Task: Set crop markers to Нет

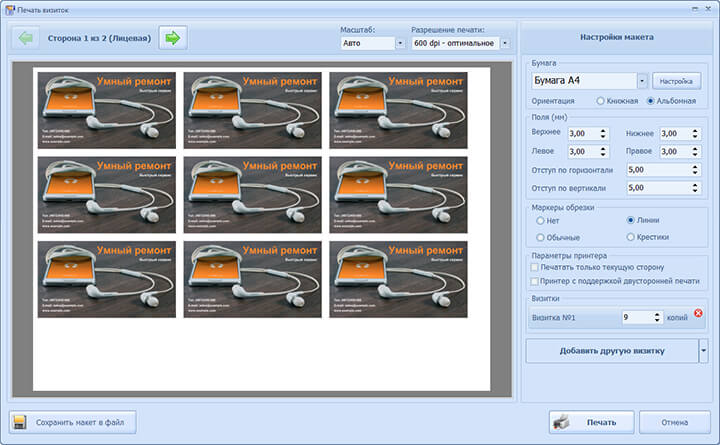Action: [541, 220]
